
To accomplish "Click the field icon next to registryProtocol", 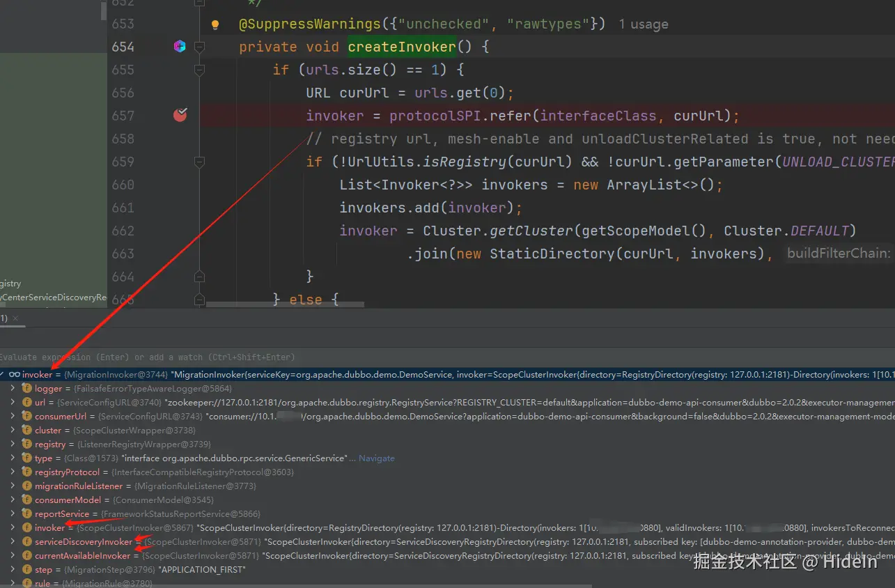I will [27, 472].
